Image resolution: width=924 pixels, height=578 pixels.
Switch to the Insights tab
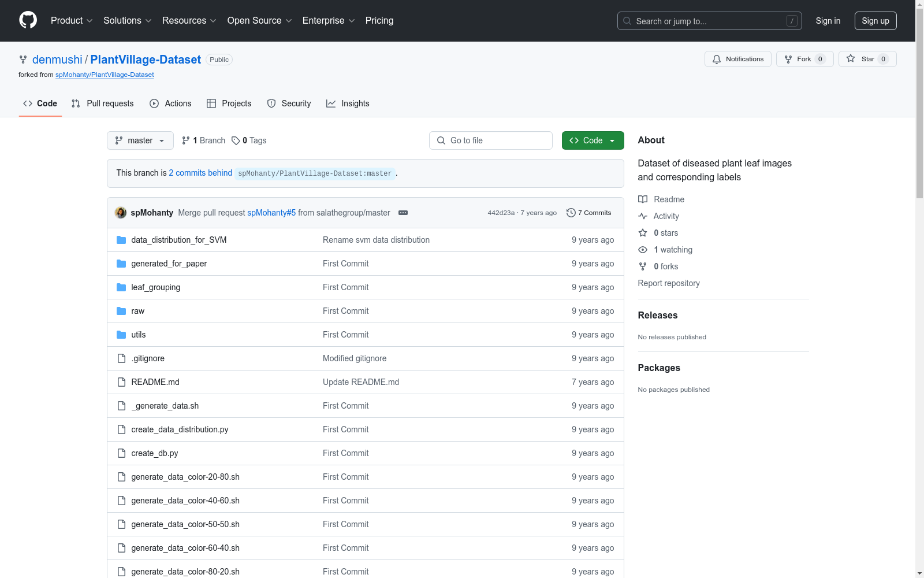point(348,103)
